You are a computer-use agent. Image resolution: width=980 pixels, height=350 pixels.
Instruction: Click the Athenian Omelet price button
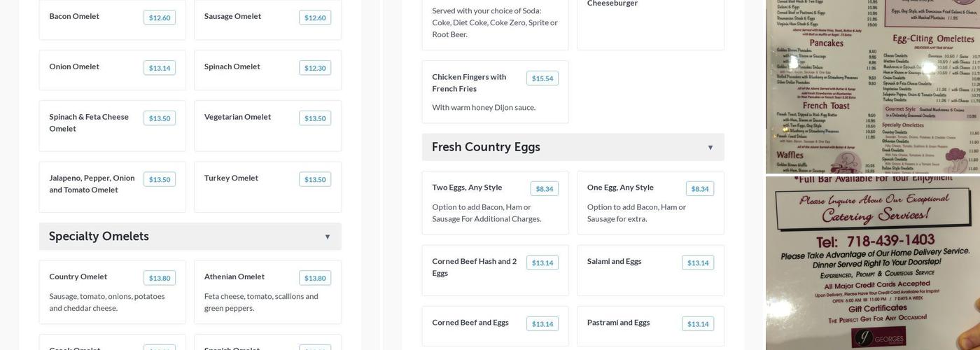315,278
